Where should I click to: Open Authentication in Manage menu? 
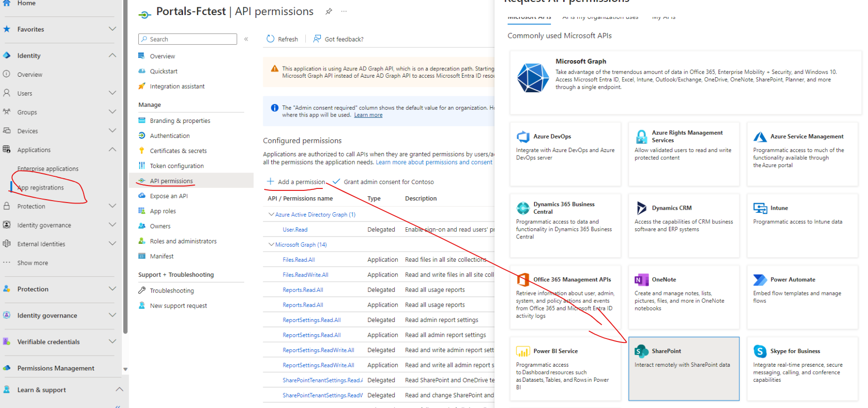coord(170,136)
